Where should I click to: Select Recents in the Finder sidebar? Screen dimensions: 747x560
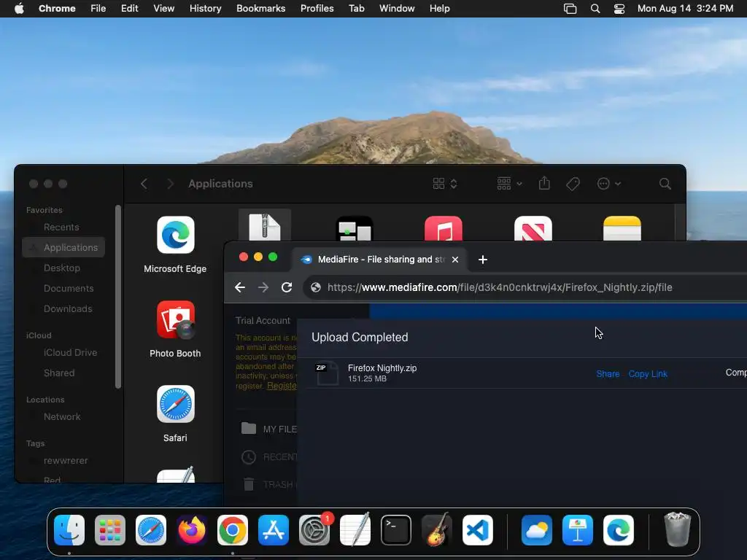click(x=61, y=227)
